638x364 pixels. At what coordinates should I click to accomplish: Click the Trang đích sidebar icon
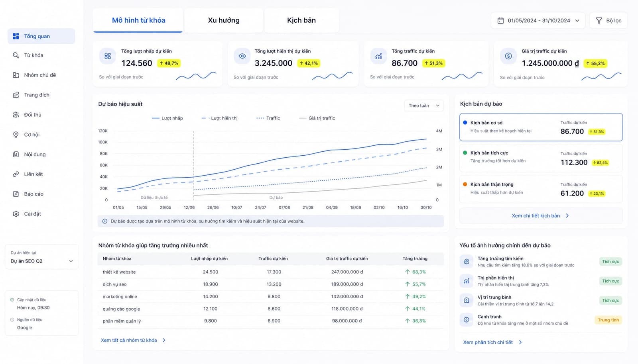(x=16, y=95)
